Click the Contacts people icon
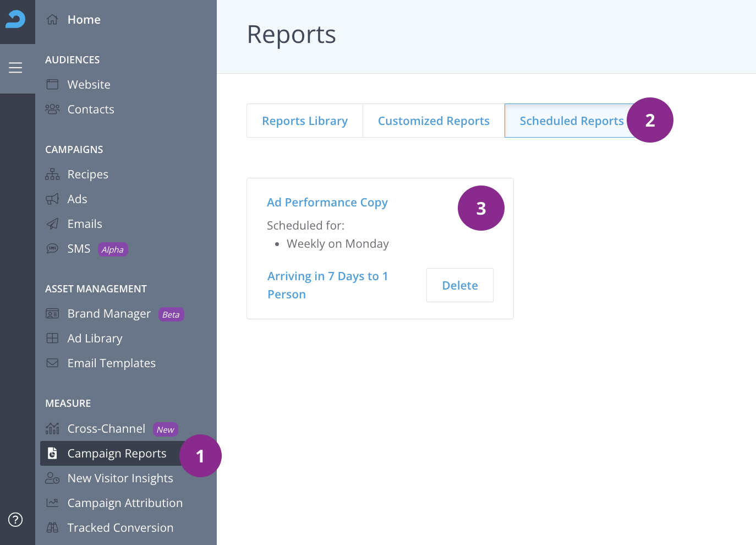 coord(52,109)
